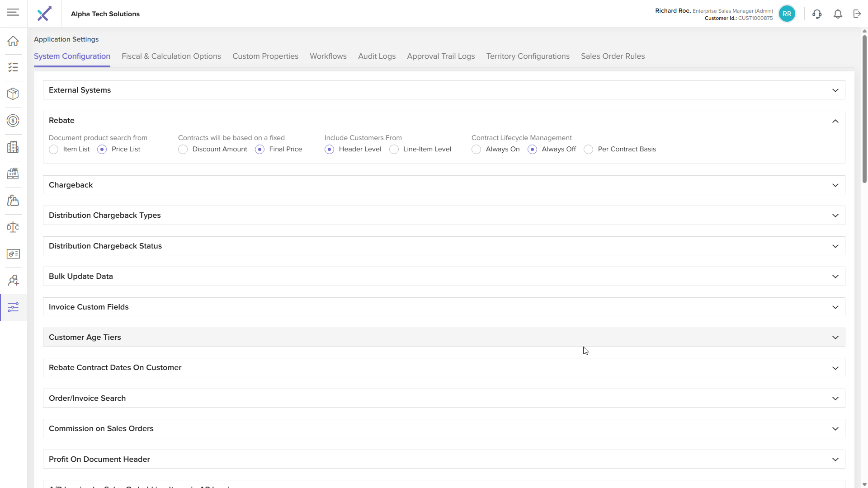Click the notifications bell icon
Screen dimensions: 868x488
click(x=838, y=14)
